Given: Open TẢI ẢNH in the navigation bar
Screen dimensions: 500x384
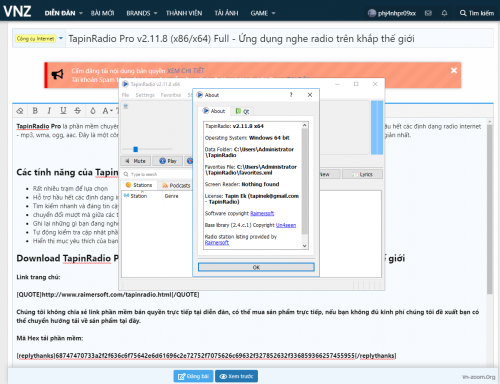Looking at the screenshot, I should pos(226,13).
